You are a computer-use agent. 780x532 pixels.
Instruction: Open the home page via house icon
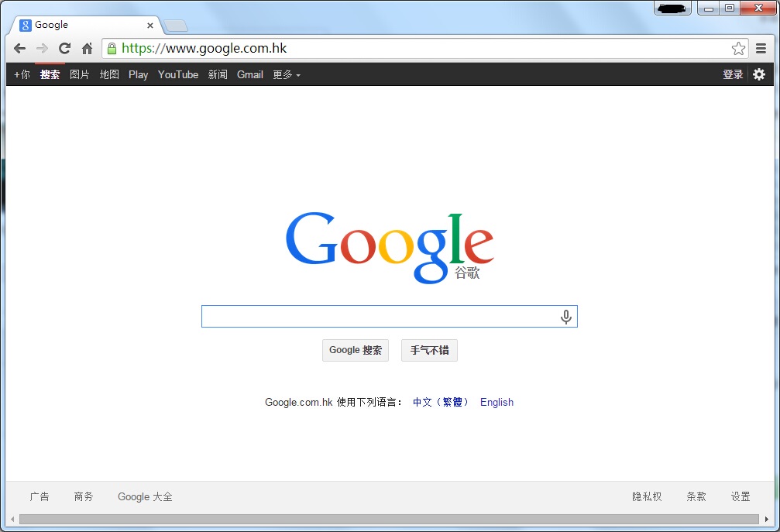click(87, 48)
